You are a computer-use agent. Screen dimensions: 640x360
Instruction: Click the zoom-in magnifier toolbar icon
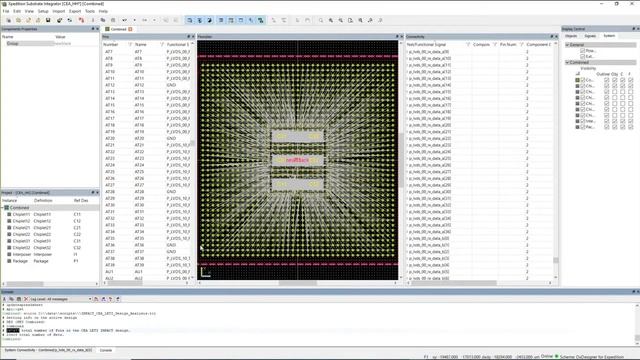coord(331,20)
